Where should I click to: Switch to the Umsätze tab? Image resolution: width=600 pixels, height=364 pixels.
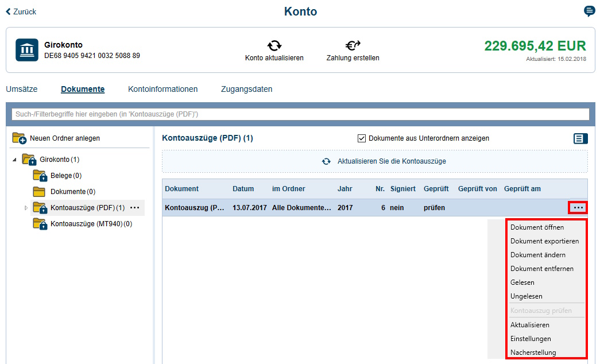click(21, 89)
